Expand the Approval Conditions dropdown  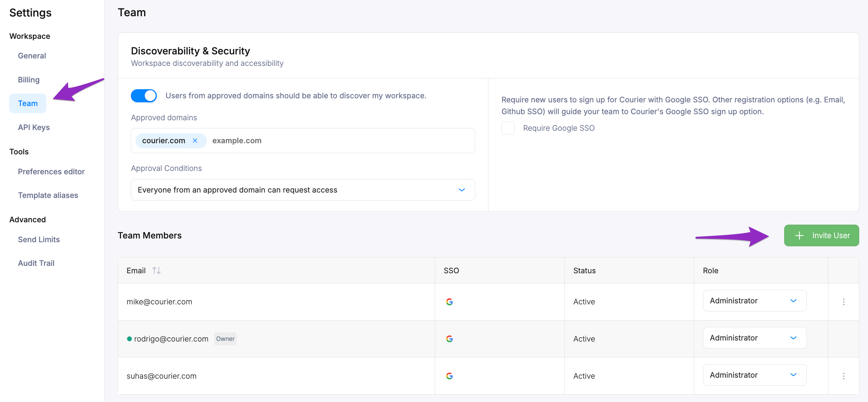(x=303, y=190)
